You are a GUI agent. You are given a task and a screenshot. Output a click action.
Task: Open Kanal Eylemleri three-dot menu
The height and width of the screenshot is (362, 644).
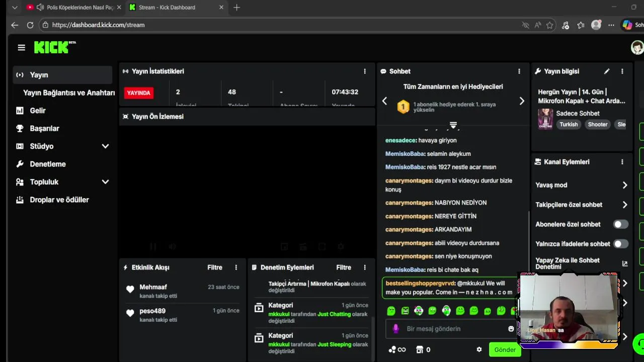[x=622, y=162]
